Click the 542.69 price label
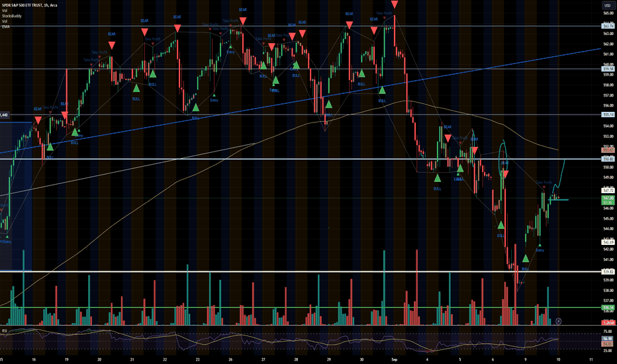The width and height of the screenshot is (617, 364). tap(608, 242)
